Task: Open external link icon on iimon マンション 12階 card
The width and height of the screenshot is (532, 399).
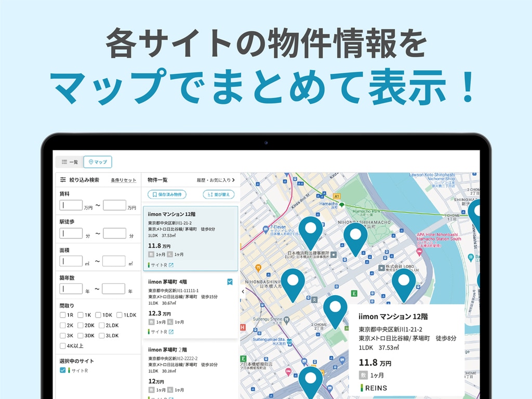Action: pos(171,265)
